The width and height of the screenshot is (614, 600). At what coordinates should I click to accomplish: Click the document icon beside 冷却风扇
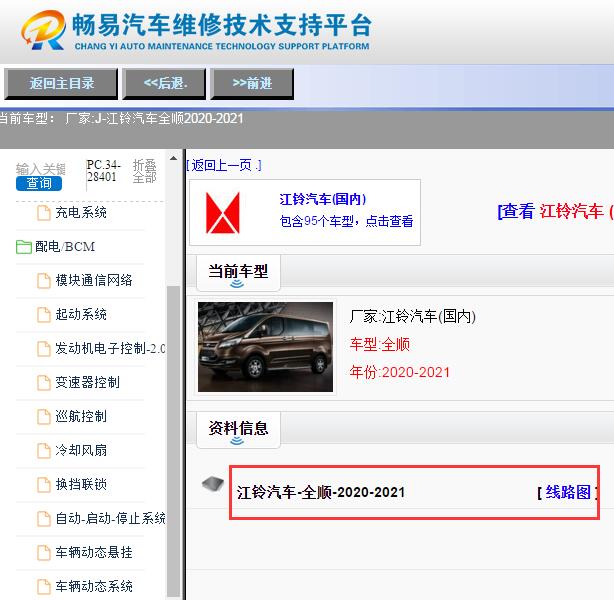pyautogui.click(x=43, y=451)
